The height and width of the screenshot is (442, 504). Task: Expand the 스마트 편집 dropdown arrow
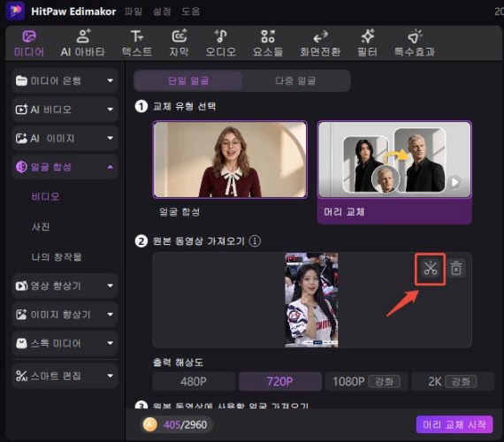tap(110, 376)
